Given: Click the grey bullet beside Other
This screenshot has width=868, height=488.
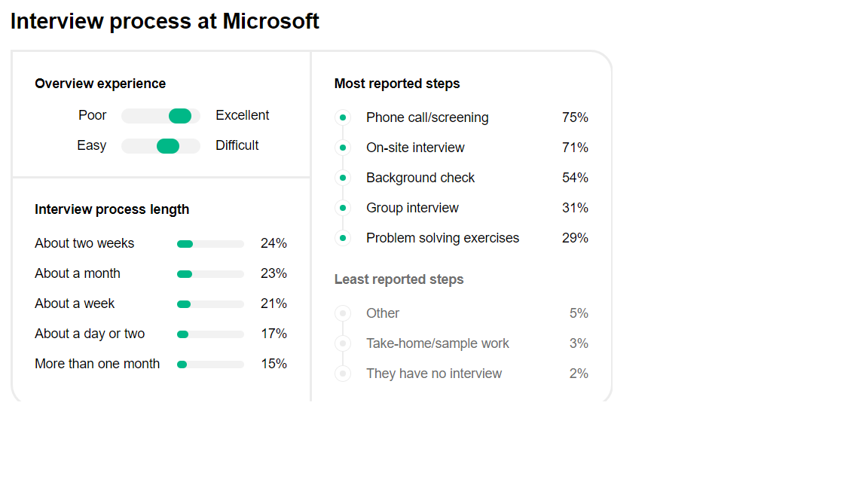Looking at the screenshot, I should [343, 313].
